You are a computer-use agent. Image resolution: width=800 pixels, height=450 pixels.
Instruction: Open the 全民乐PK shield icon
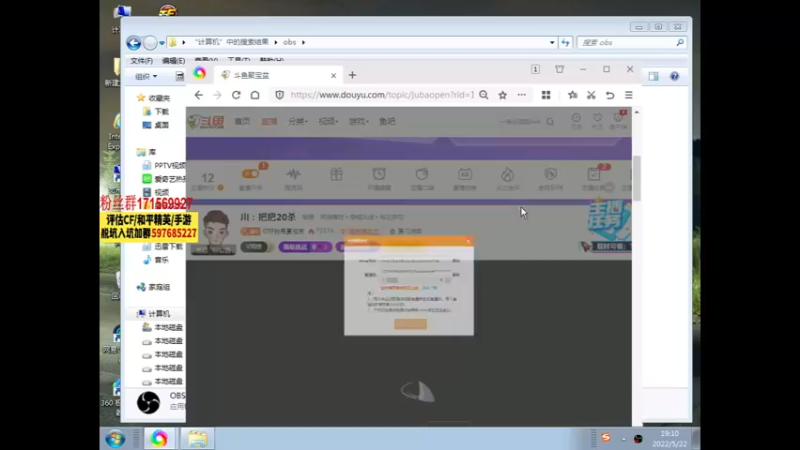(x=551, y=178)
